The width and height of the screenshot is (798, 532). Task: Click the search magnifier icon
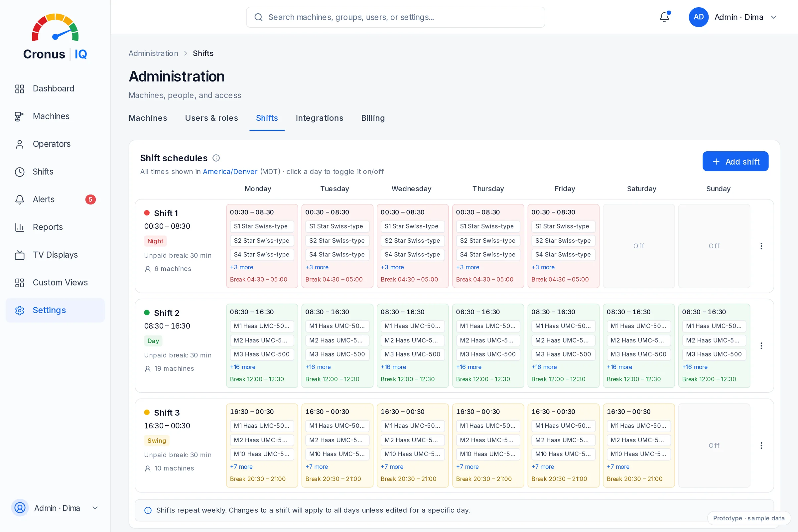259,17
